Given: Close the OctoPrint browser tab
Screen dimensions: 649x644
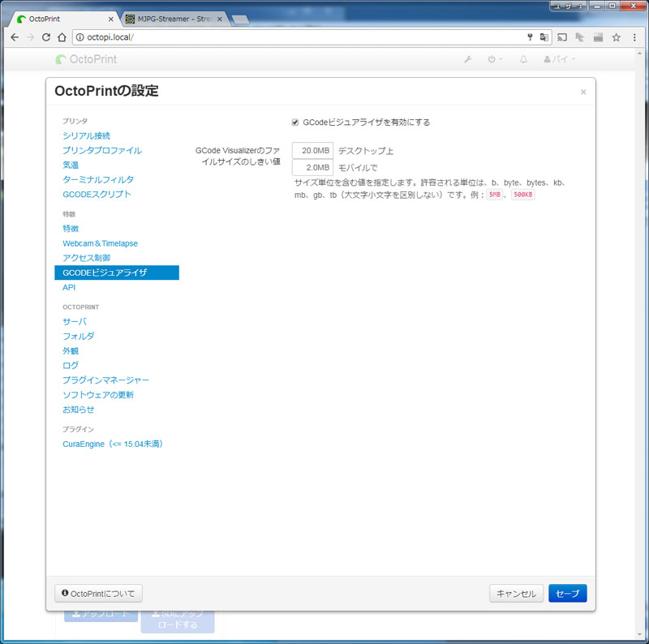Looking at the screenshot, I should pos(110,19).
